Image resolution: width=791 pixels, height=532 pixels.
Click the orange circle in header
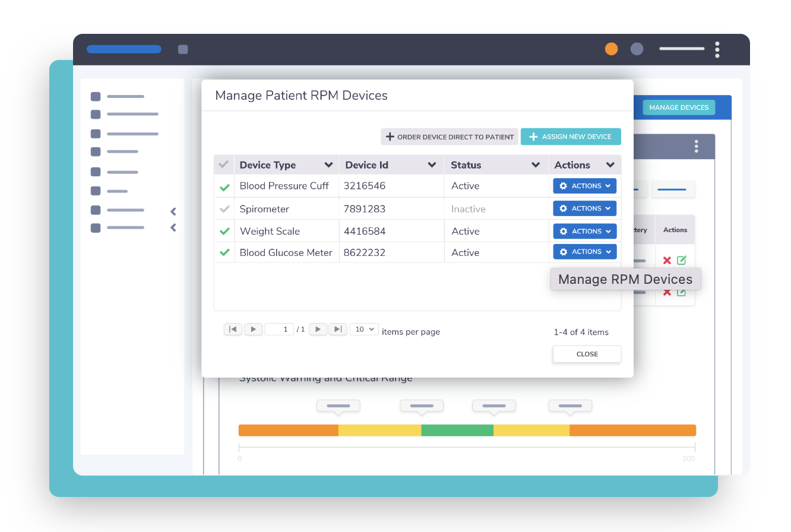click(x=611, y=49)
